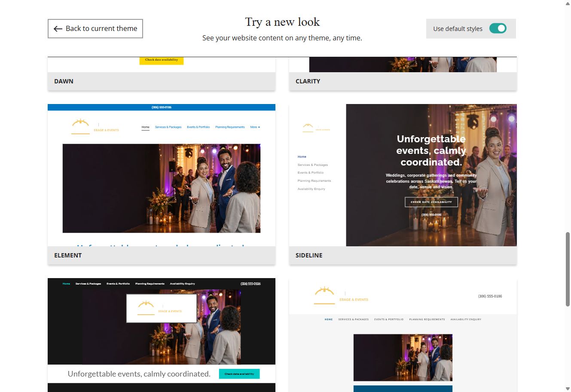571x392 pixels.
Task: Click the ELEMENT theme name bar
Action: coord(162,255)
